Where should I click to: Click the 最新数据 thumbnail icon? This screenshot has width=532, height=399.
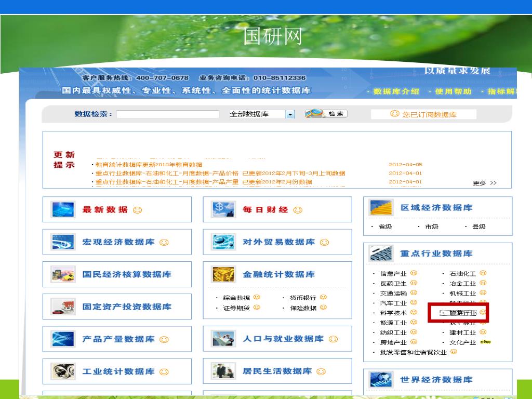[63, 209]
